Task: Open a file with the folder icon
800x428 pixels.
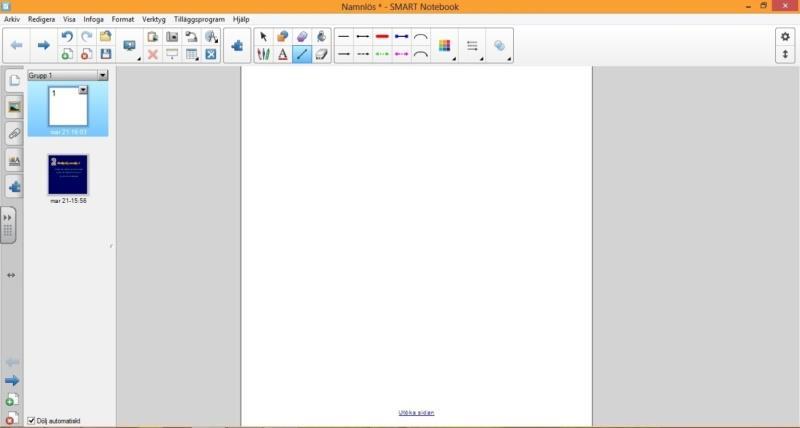Action: click(106, 37)
